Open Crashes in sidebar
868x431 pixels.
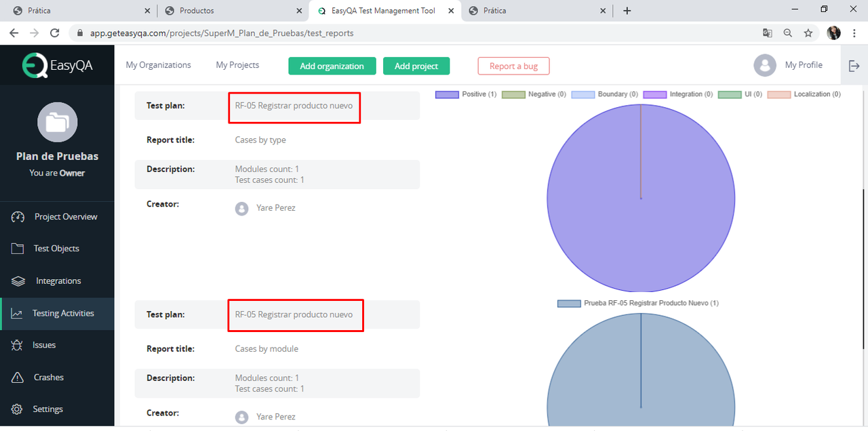(57, 377)
